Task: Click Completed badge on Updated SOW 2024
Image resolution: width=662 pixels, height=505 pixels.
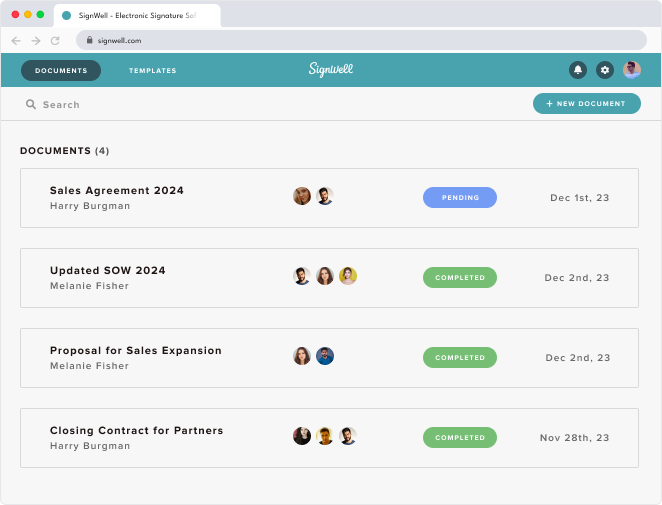Action: [x=459, y=278]
